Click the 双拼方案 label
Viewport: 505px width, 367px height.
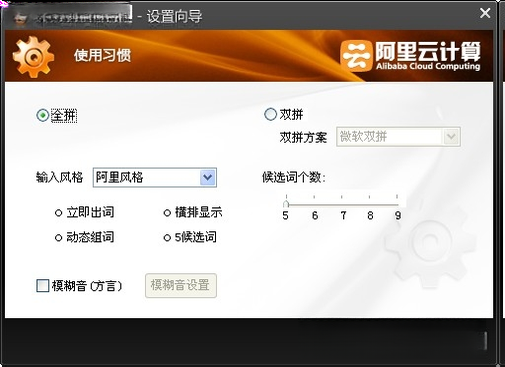click(303, 137)
